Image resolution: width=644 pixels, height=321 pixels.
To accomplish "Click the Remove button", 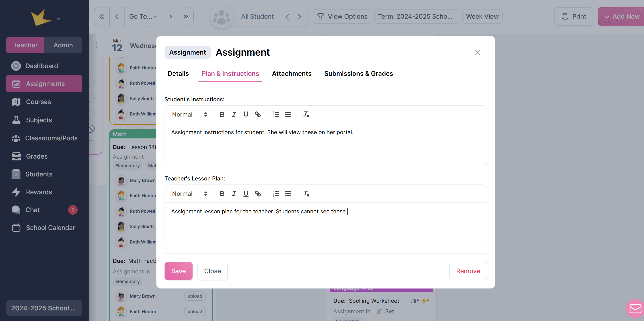I will pos(468,271).
